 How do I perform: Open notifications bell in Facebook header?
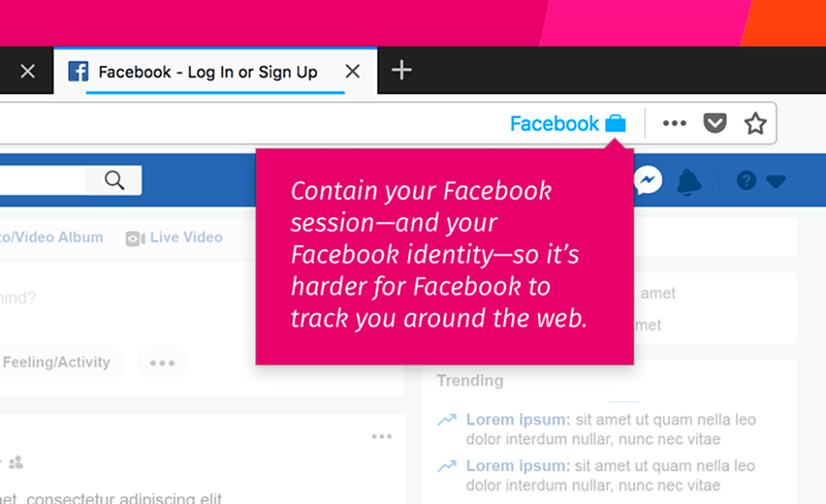[689, 182]
